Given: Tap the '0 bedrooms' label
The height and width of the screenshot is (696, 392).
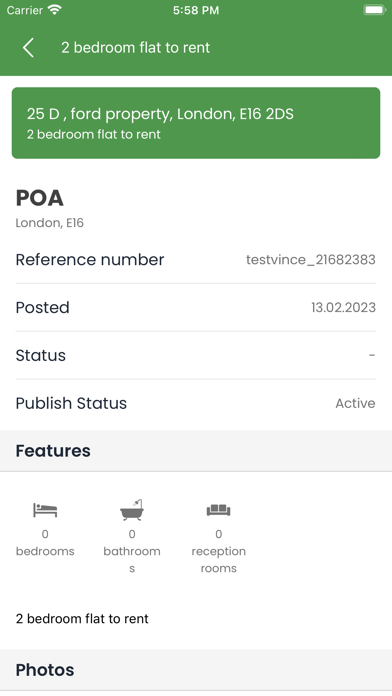Looking at the screenshot, I should click(x=45, y=542).
